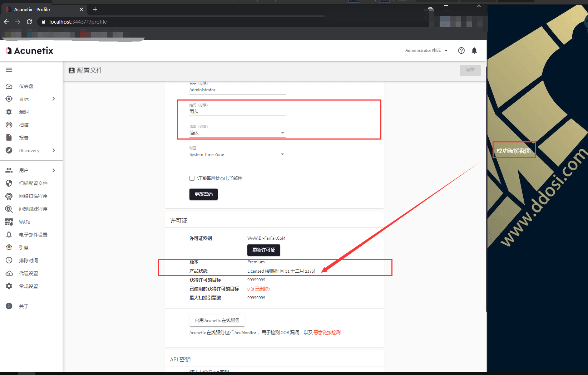Image resolution: width=588 pixels, height=375 pixels.
Task: Click the 保存 save button
Action: [x=470, y=70]
